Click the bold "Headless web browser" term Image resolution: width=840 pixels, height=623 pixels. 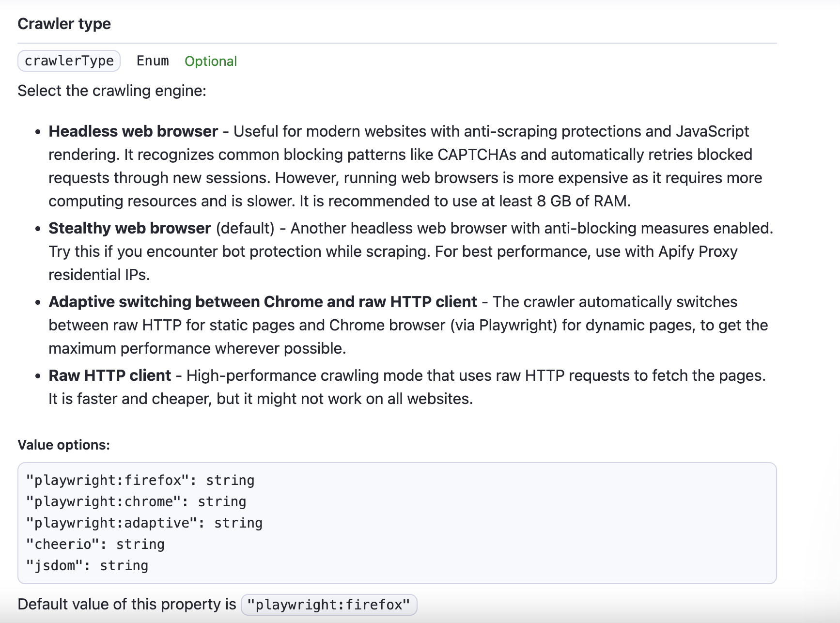pos(133,131)
